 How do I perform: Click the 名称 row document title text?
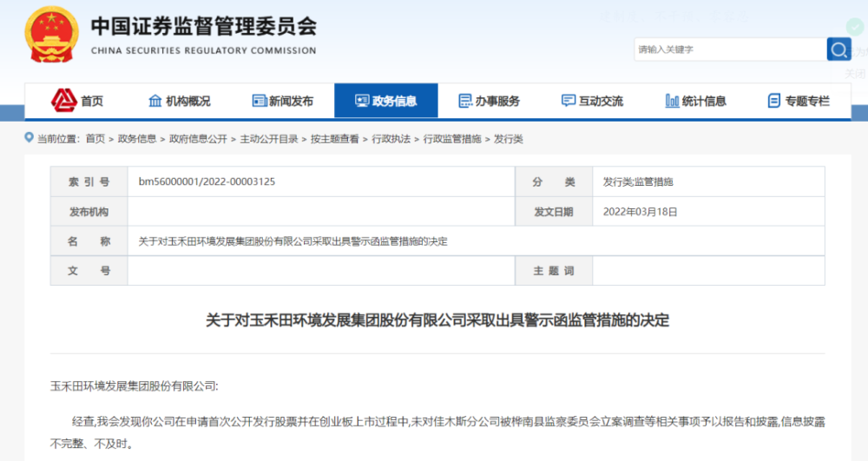coord(293,241)
